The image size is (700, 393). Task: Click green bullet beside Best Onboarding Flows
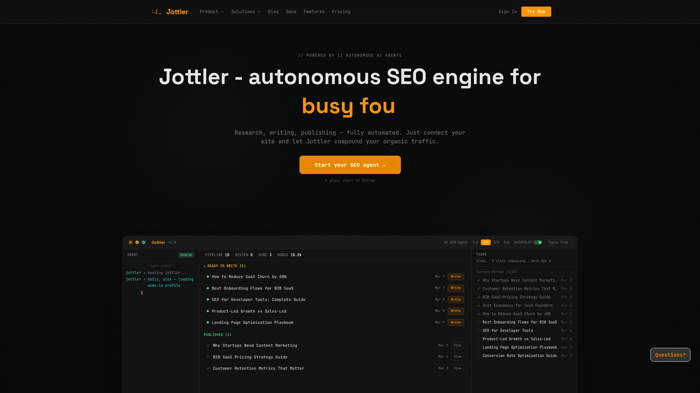[208, 288]
